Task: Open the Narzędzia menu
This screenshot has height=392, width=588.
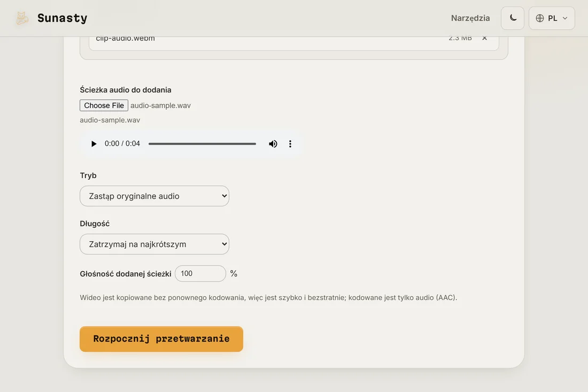Action: click(x=470, y=18)
